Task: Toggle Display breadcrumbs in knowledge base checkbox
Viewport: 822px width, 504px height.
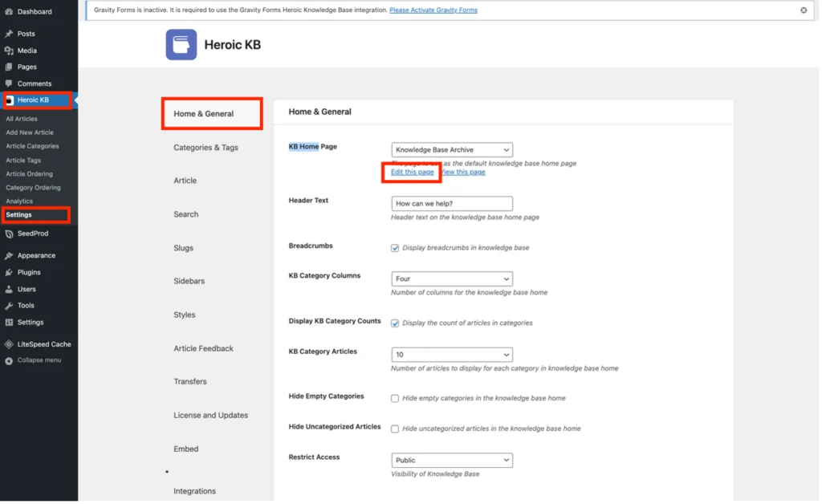Action: [x=395, y=248]
